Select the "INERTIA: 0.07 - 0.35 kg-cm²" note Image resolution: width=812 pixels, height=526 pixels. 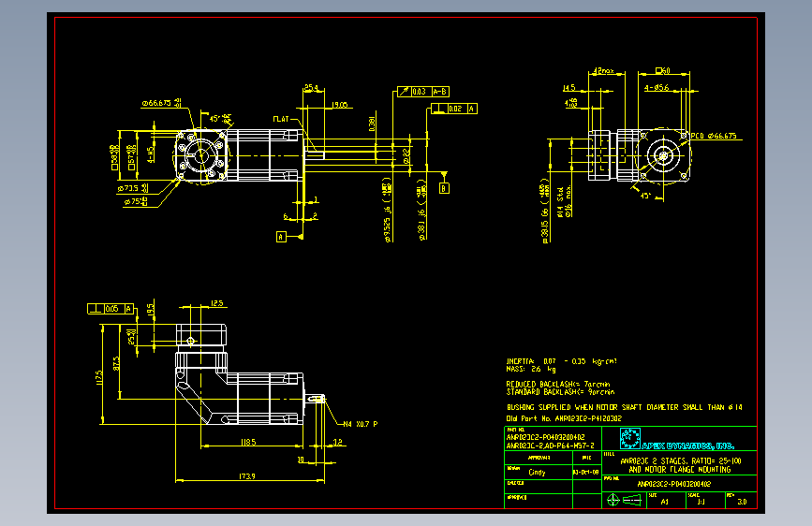[561, 361]
